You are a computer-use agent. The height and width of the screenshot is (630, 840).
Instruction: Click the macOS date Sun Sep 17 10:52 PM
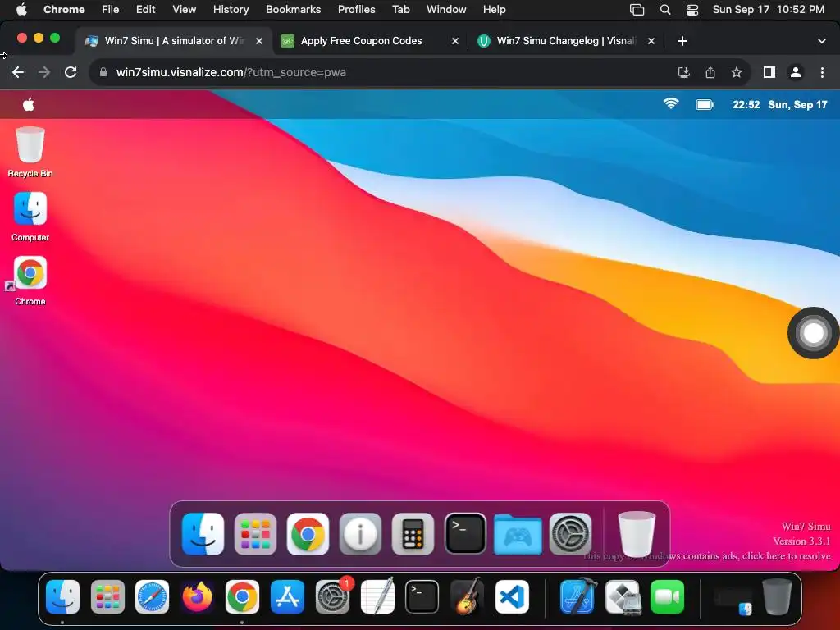coord(768,9)
